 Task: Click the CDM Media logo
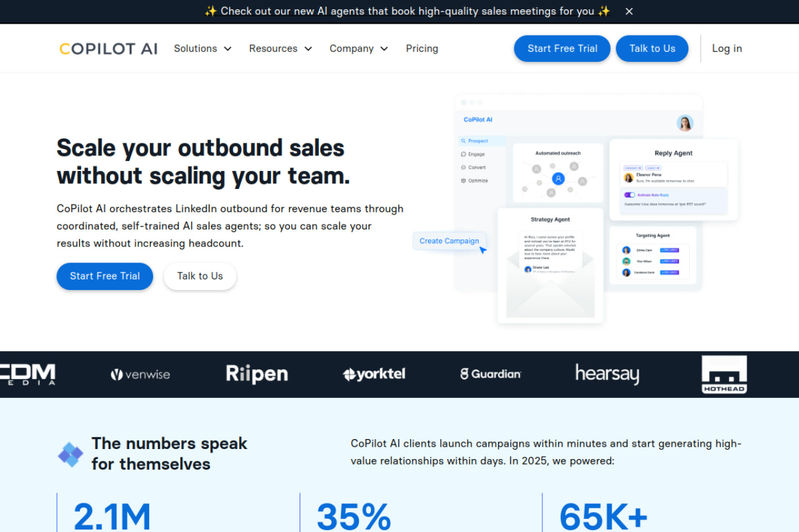27,374
